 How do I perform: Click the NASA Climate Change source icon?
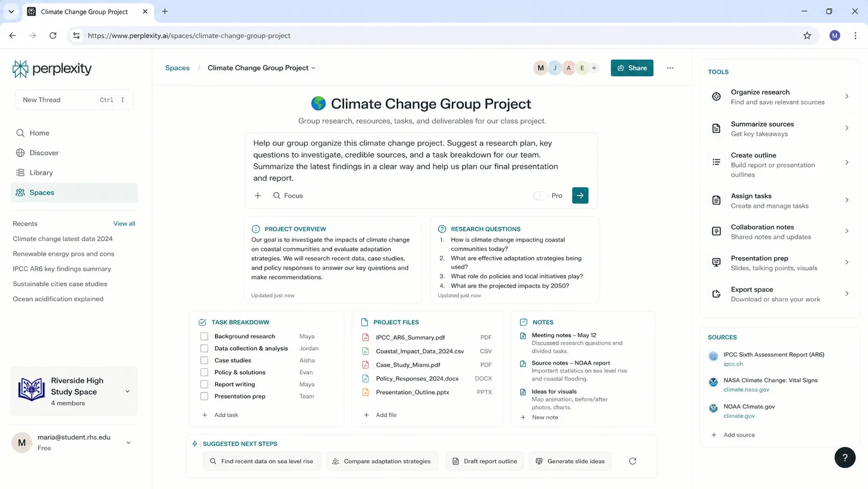coord(713,382)
